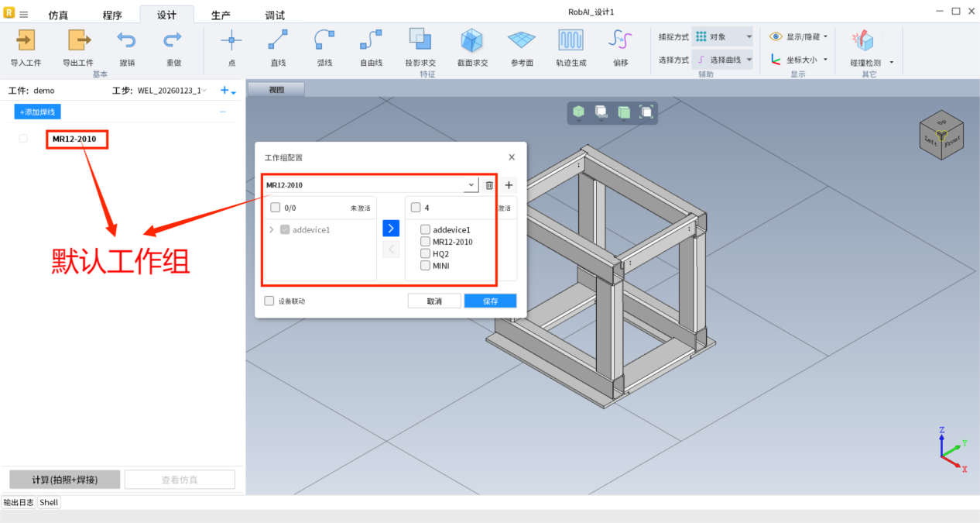Switch to the 仿真 tab
This screenshot has width=980, height=523.
(x=58, y=15)
